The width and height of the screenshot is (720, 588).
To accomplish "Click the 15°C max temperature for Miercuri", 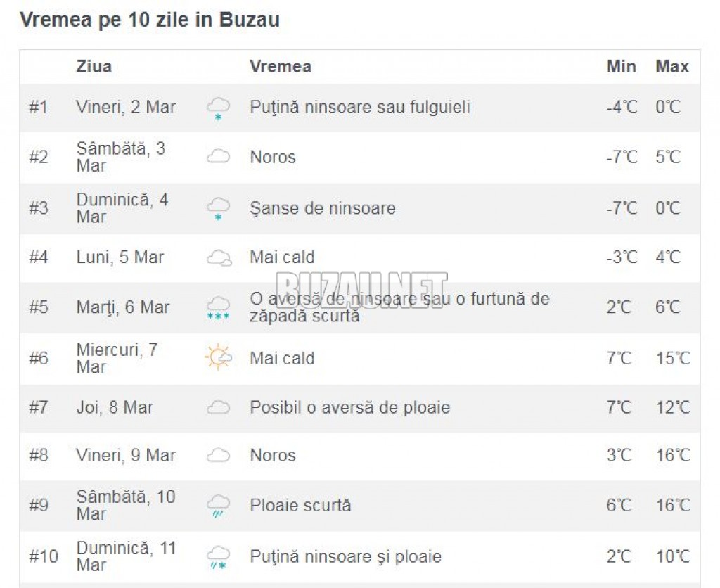I will click(x=673, y=358).
